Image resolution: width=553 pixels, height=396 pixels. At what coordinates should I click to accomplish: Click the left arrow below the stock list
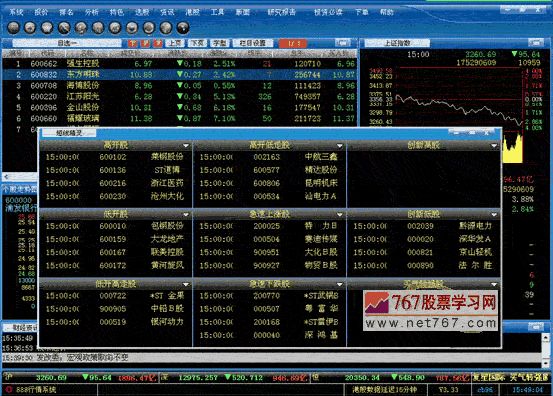pos(7,176)
